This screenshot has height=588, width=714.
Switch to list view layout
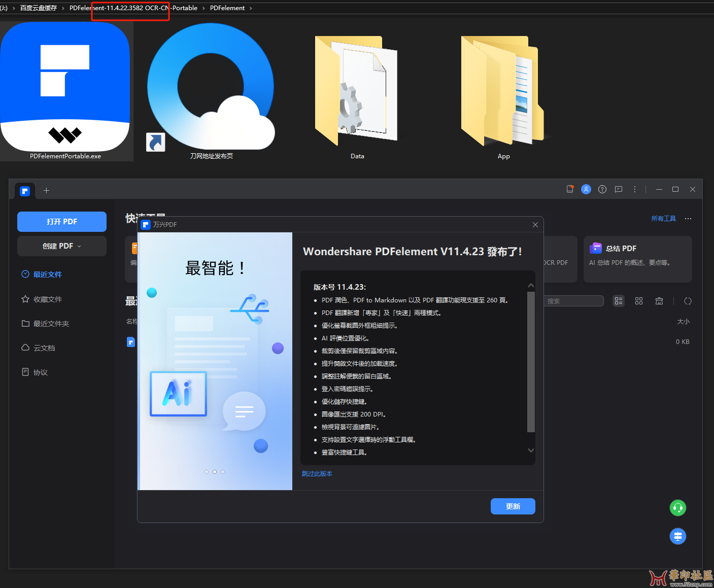618,301
